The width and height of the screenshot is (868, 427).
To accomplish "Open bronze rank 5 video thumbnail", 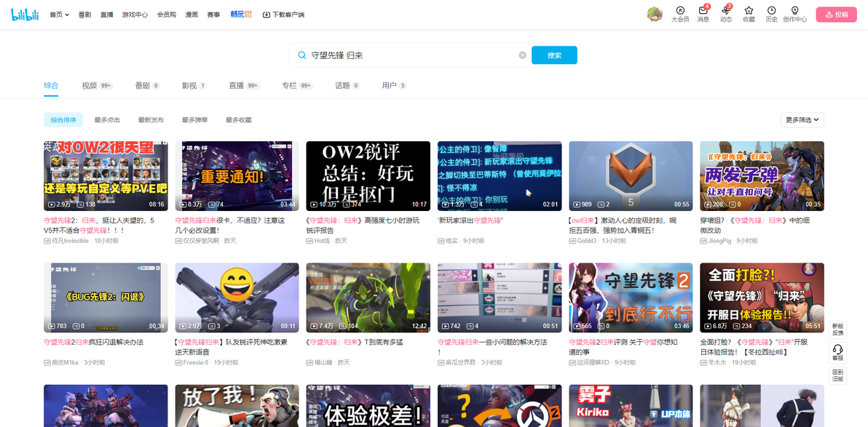I will pos(631,176).
